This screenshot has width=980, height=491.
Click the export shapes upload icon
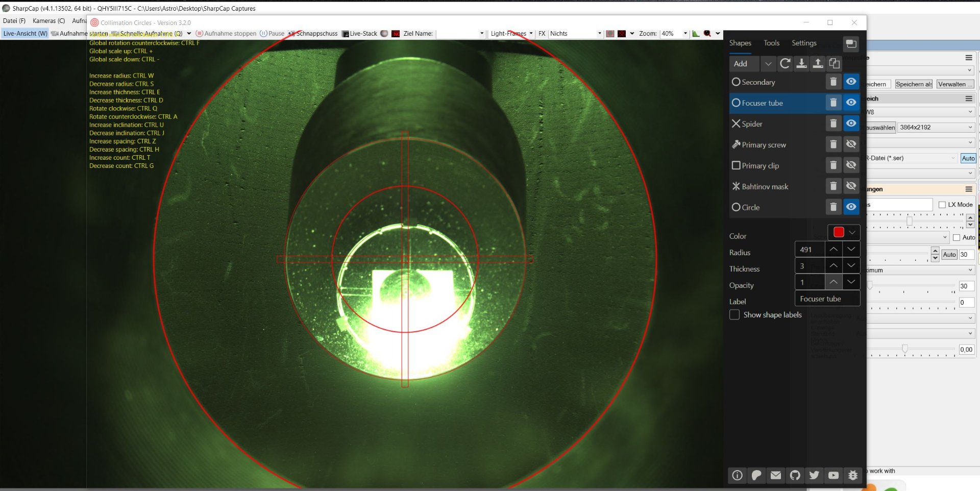point(818,63)
